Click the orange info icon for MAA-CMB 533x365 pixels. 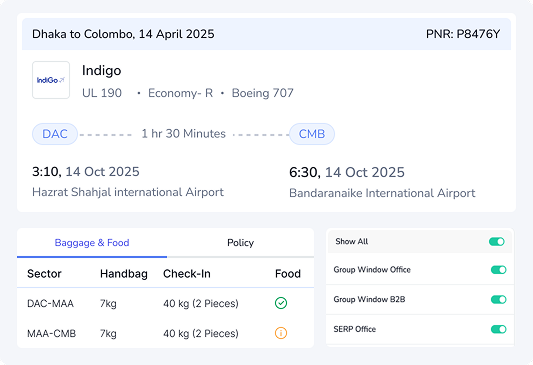281,333
